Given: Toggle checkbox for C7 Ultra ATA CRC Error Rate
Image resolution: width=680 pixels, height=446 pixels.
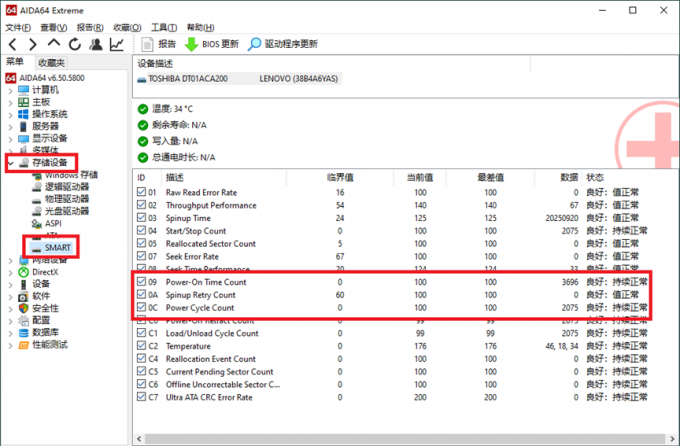Looking at the screenshot, I should click(141, 397).
